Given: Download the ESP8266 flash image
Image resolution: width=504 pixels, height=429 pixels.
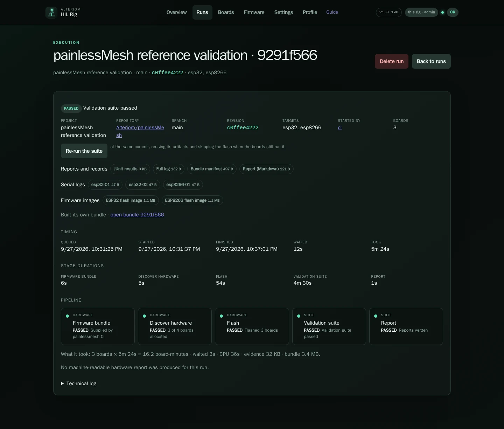Looking at the screenshot, I should [192, 200].
